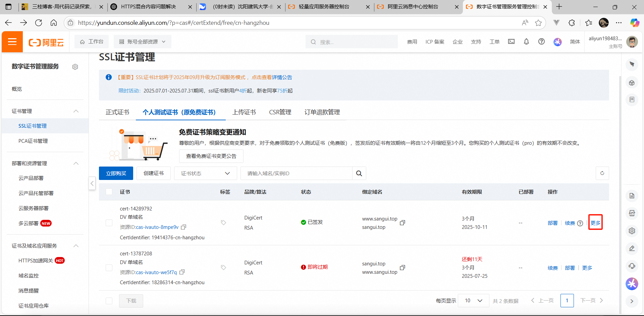Click the search magnifier button for domain
Image resolution: width=644 pixels, height=316 pixels.
(359, 173)
